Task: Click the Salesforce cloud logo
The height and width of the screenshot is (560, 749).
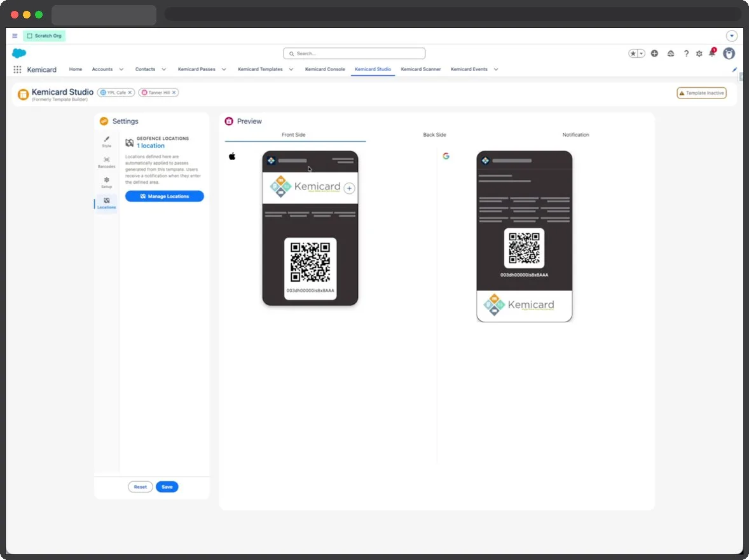Action: point(19,53)
